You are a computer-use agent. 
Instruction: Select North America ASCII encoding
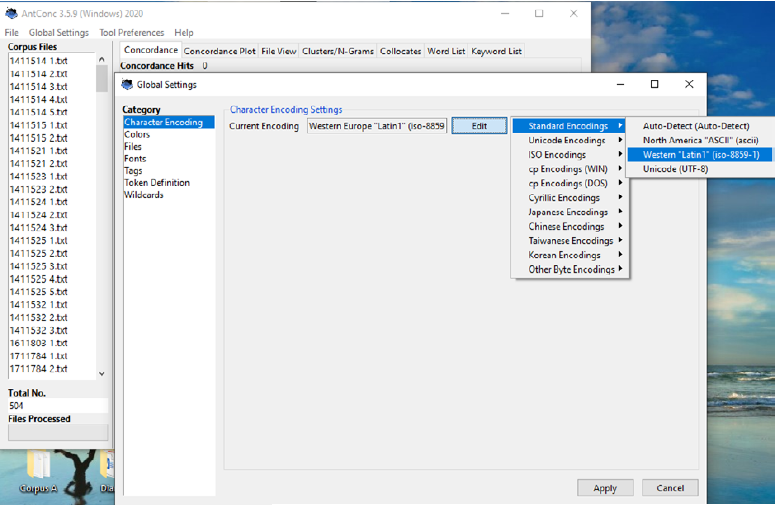pos(700,140)
